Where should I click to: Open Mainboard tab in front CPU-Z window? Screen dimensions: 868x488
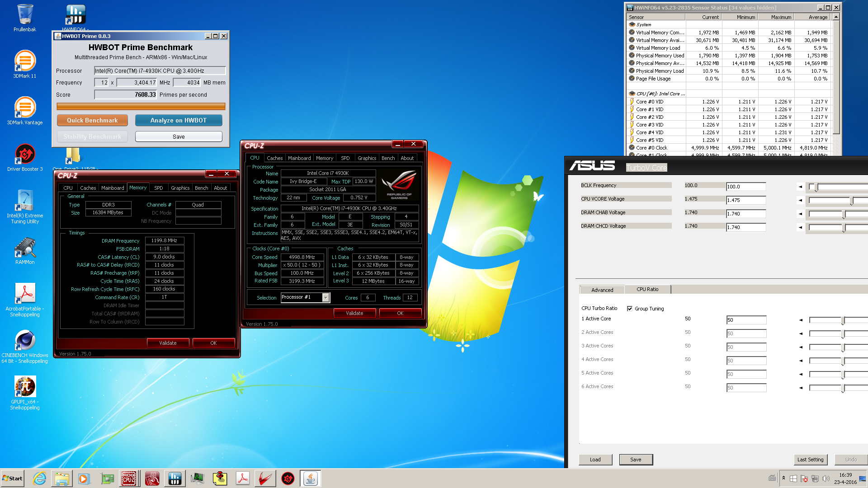pyautogui.click(x=299, y=158)
